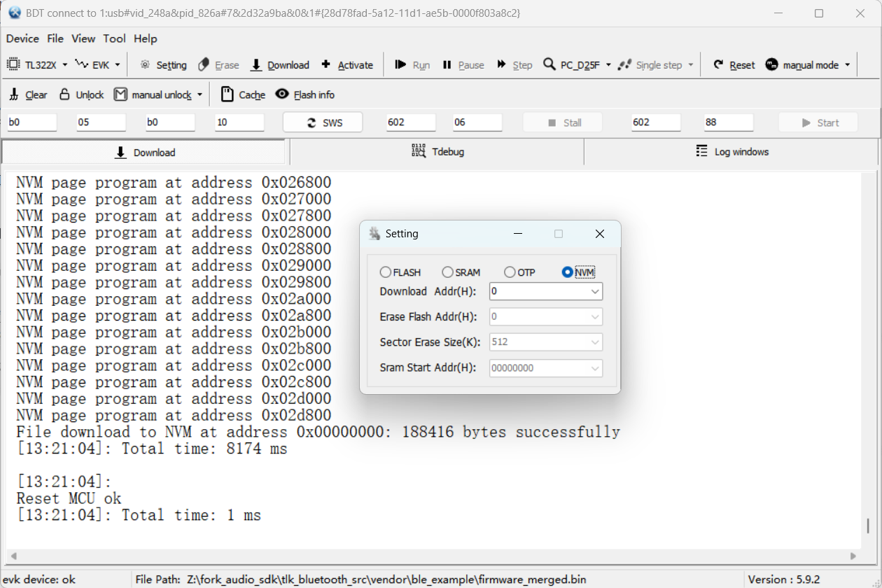Select the FLASH radio button
Viewport: 882px width, 588px height.
click(386, 272)
